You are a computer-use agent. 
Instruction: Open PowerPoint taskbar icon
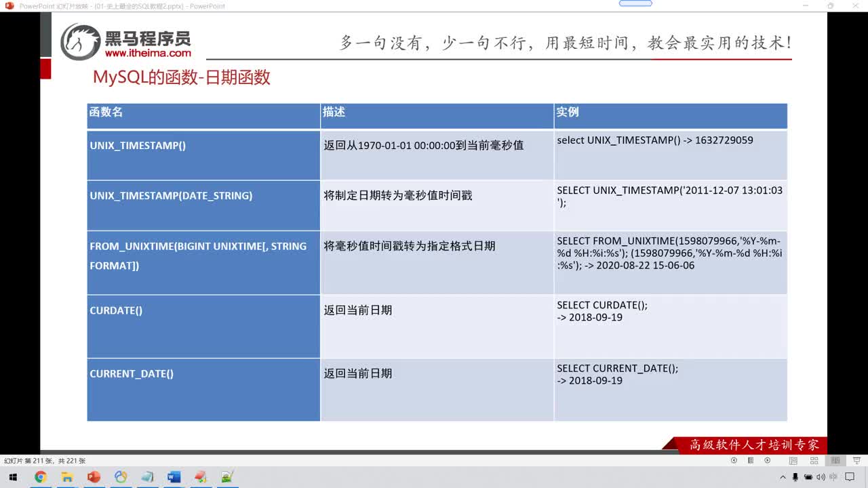point(94,477)
